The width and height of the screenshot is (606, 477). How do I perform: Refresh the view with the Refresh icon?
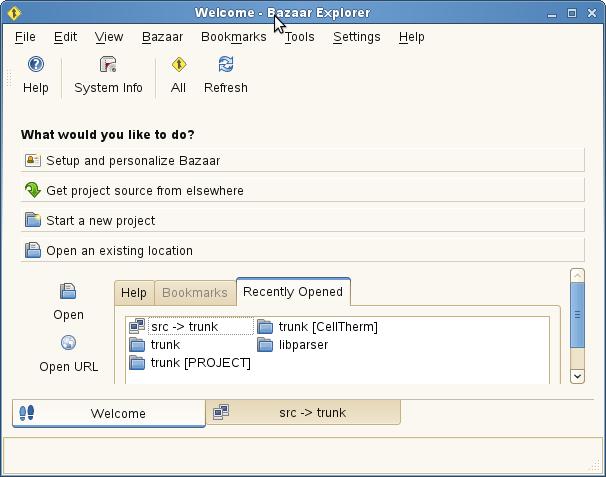click(226, 64)
